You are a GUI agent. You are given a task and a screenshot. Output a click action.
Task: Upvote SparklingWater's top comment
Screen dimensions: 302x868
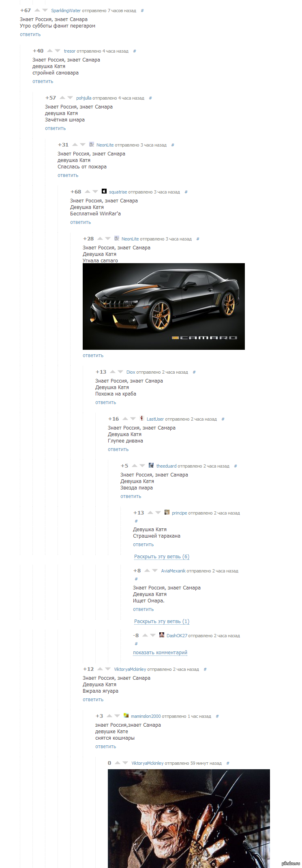click(37, 10)
